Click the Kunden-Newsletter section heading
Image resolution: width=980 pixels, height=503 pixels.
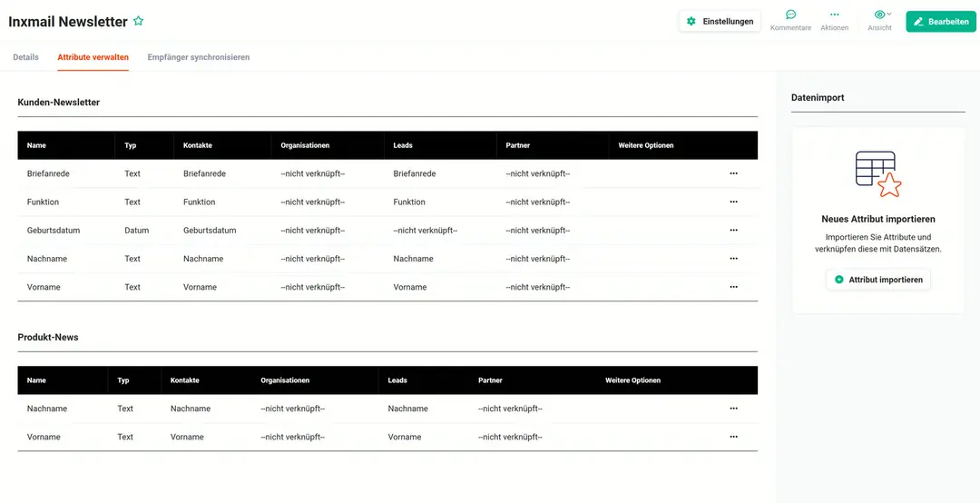pos(59,102)
